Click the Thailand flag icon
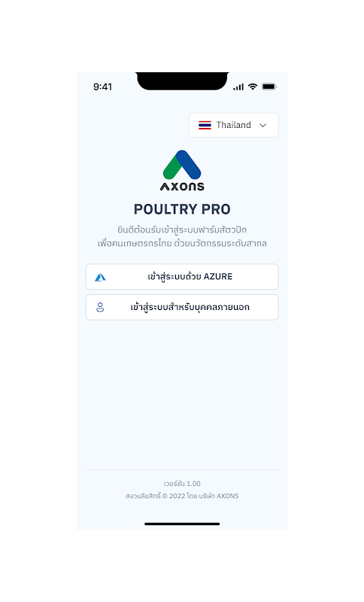The width and height of the screenshot is (364, 602). point(205,125)
